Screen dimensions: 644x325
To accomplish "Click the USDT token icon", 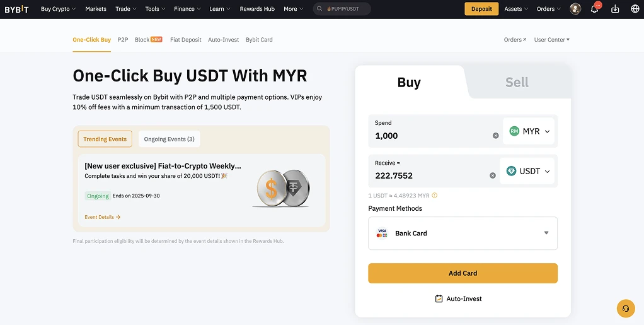I will (511, 171).
